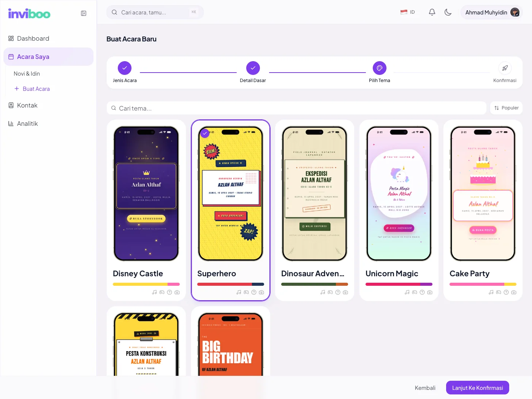Click the Buat Acara Baru heading
Screen dimensions: 532x399
pyautogui.click(x=131, y=39)
